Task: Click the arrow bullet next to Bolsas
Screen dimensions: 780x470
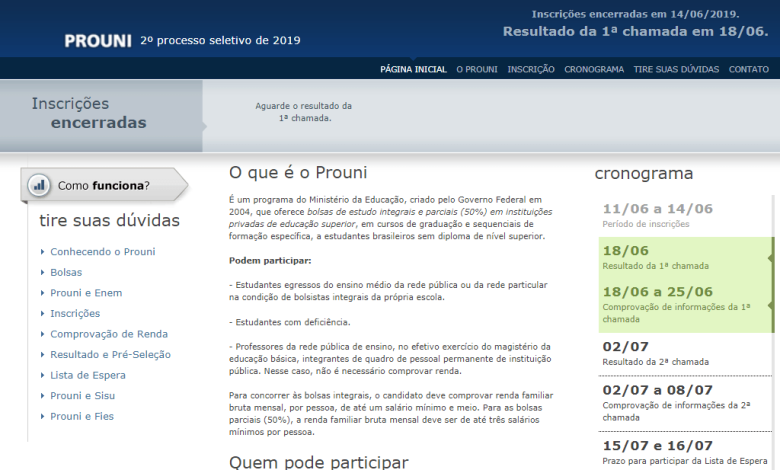Action: tap(43, 273)
